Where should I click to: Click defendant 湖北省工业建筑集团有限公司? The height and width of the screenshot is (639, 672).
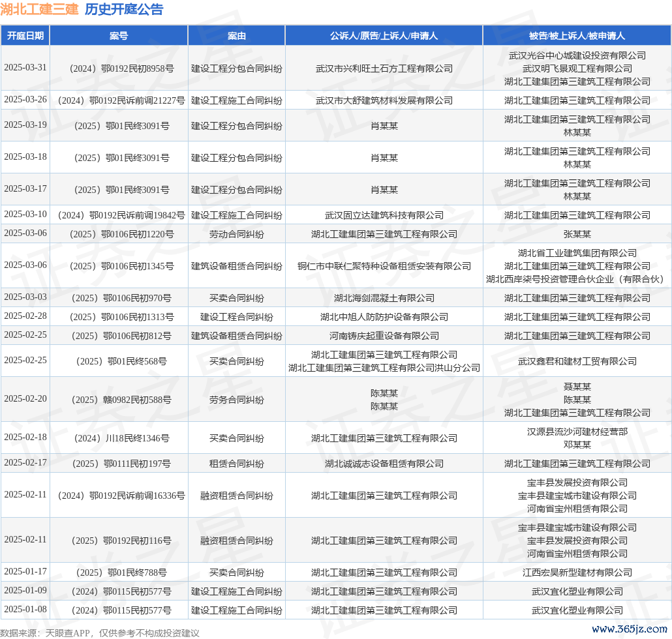point(577,254)
